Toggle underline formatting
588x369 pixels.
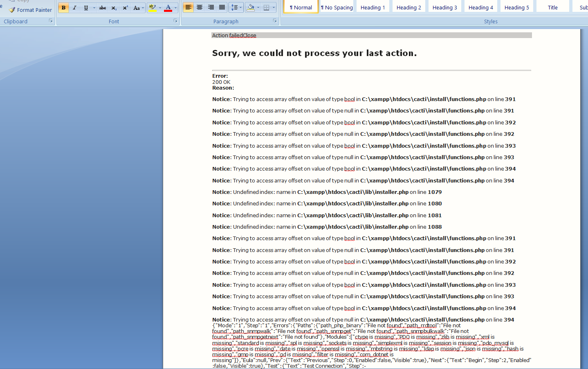click(x=86, y=8)
